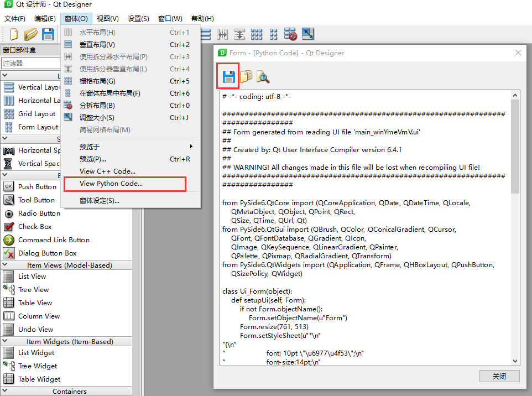Open the 文件(F) menu
Viewport: 532px width, 396px height.
coord(14,19)
